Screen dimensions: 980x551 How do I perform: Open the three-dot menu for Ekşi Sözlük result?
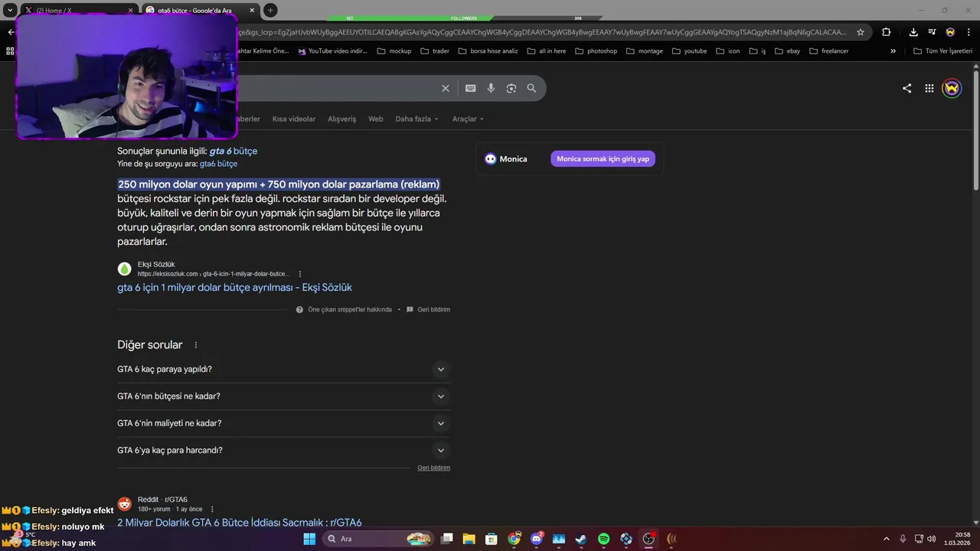tap(300, 274)
